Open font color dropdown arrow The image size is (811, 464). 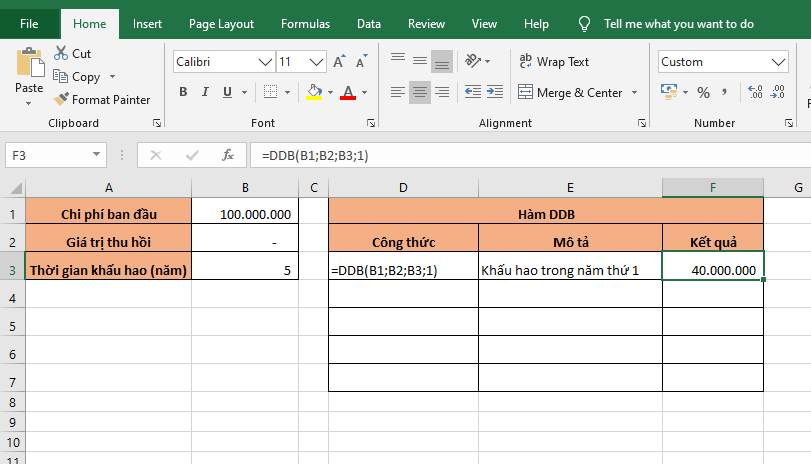click(365, 93)
